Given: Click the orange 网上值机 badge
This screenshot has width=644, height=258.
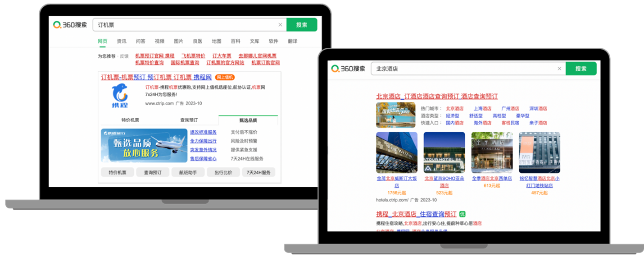Looking at the screenshot, I should tap(225, 77).
